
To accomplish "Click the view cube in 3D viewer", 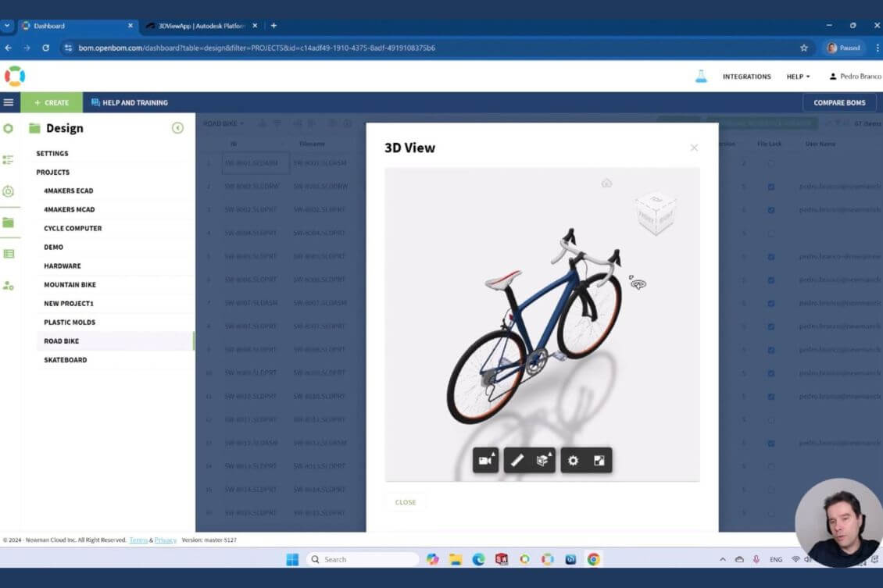I will [x=656, y=214].
